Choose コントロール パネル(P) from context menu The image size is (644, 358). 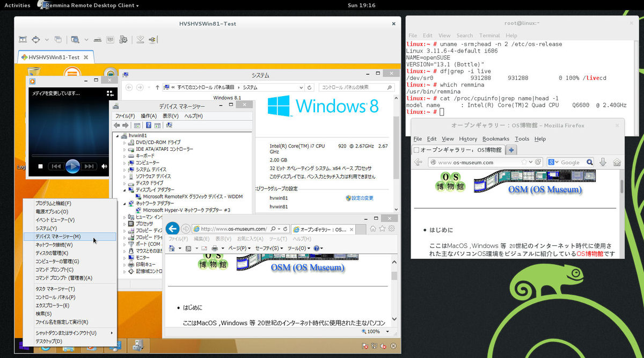point(55,297)
